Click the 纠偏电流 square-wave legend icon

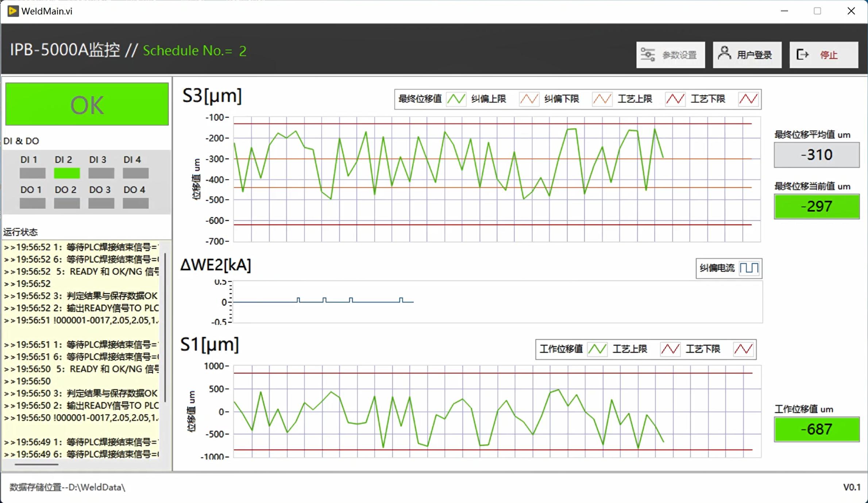point(749,268)
